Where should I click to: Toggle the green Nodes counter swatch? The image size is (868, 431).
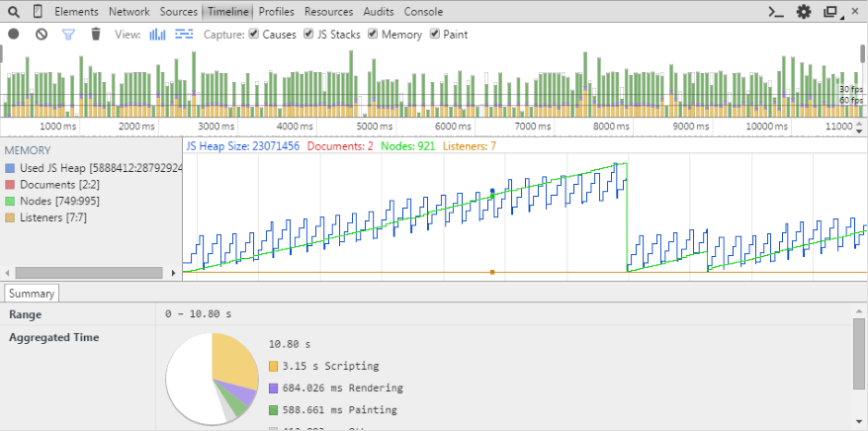click(11, 202)
